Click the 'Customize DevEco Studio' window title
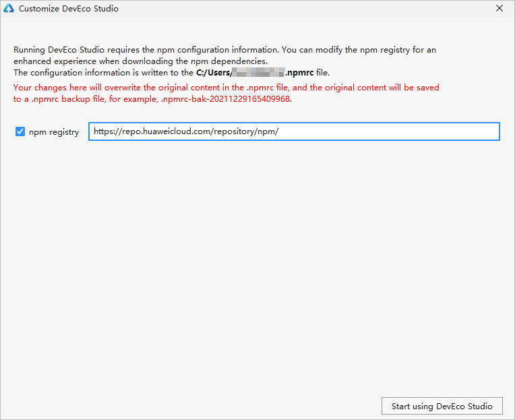The width and height of the screenshot is (515, 420). [x=69, y=9]
